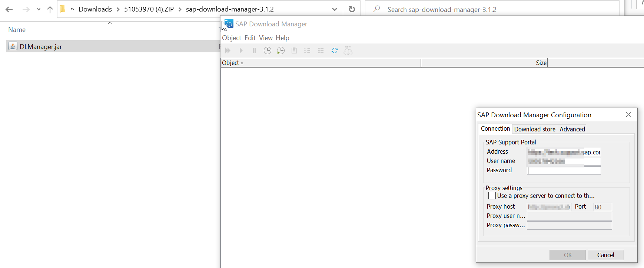Screen dimensions: 644x268
Task: Click the Address input field
Action: pyautogui.click(x=564, y=152)
